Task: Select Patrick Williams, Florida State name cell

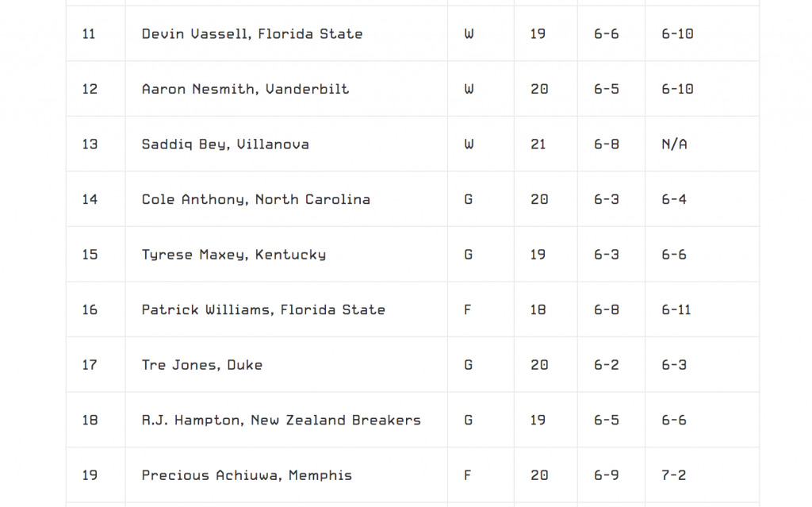Action: pos(286,309)
